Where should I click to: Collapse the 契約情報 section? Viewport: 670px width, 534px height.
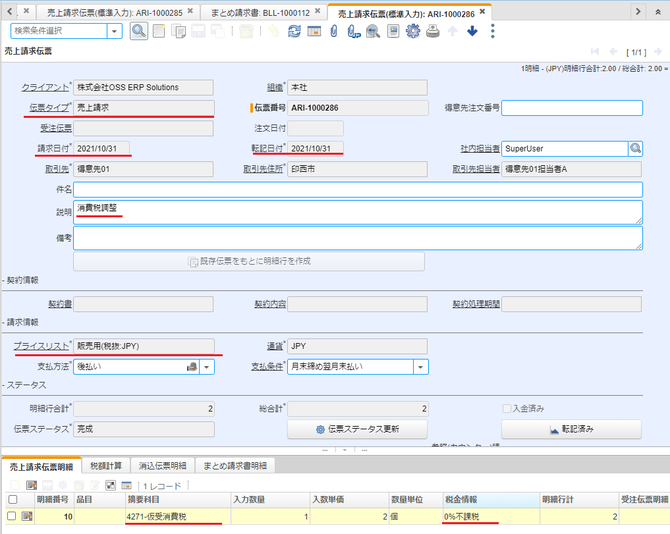point(21,280)
